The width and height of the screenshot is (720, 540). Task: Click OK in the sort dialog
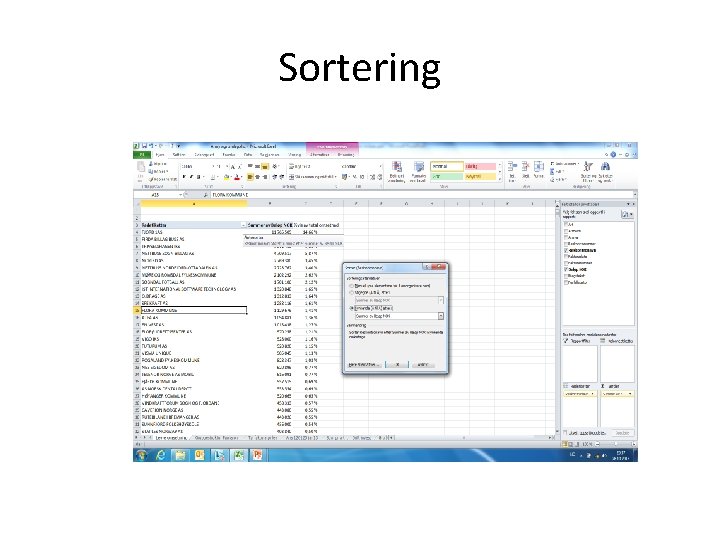coord(397,365)
